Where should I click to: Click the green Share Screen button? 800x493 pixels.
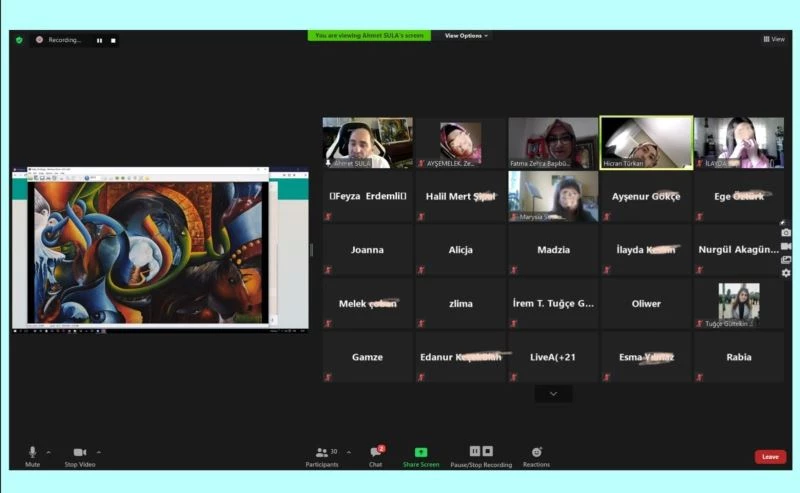coord(421,453)
